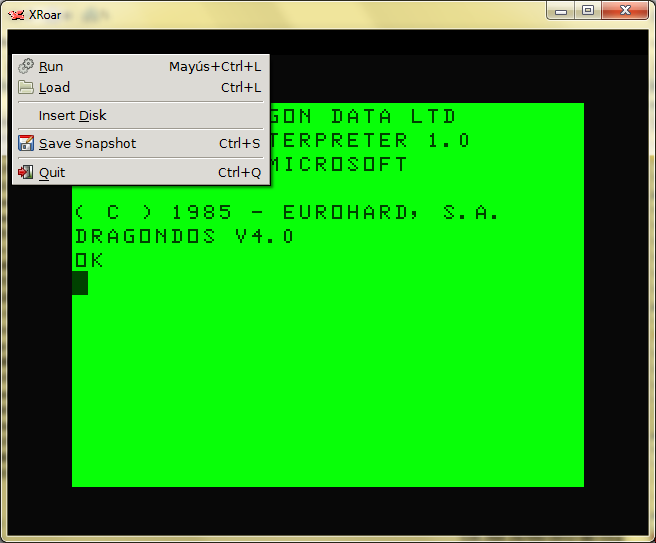
Task: Click the 1985 EUROHARD copyright line
Action: 286,213
